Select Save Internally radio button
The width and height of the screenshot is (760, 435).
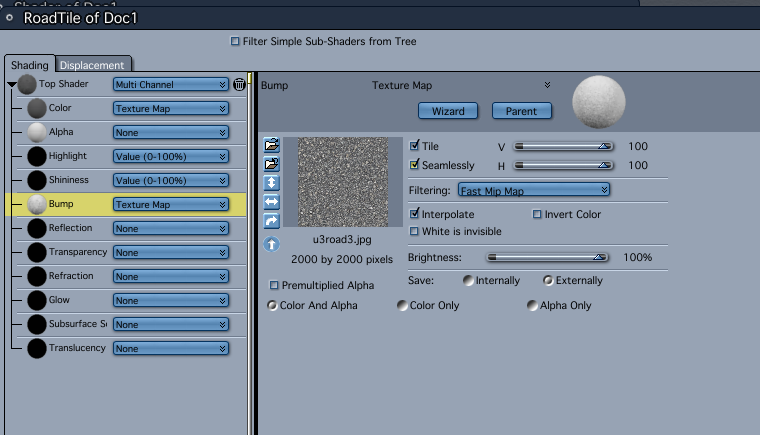pos(468,280)
